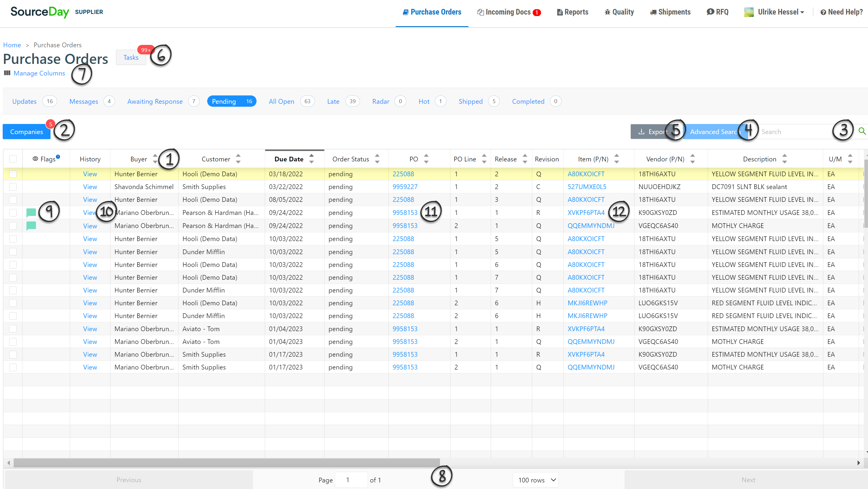Sort by Customer column arrows

[238, 159]
